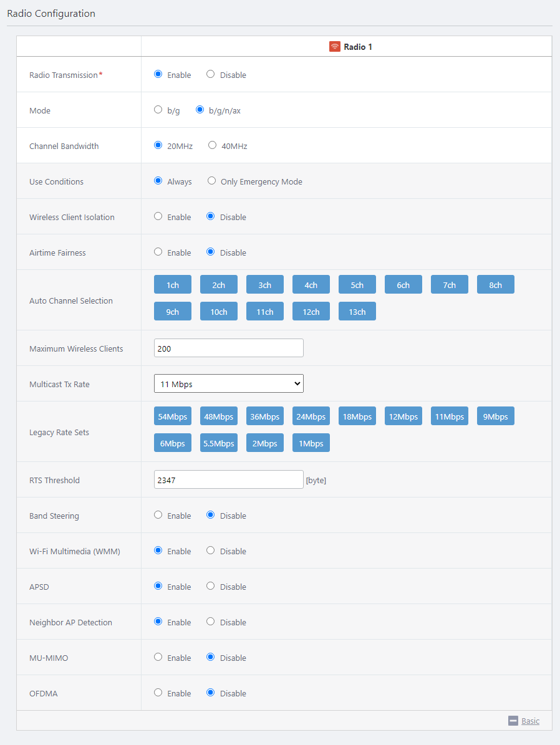Toggle the 13ch auto channel button
The width and height of the screenshot is (560, 745).
pos(357,312)
